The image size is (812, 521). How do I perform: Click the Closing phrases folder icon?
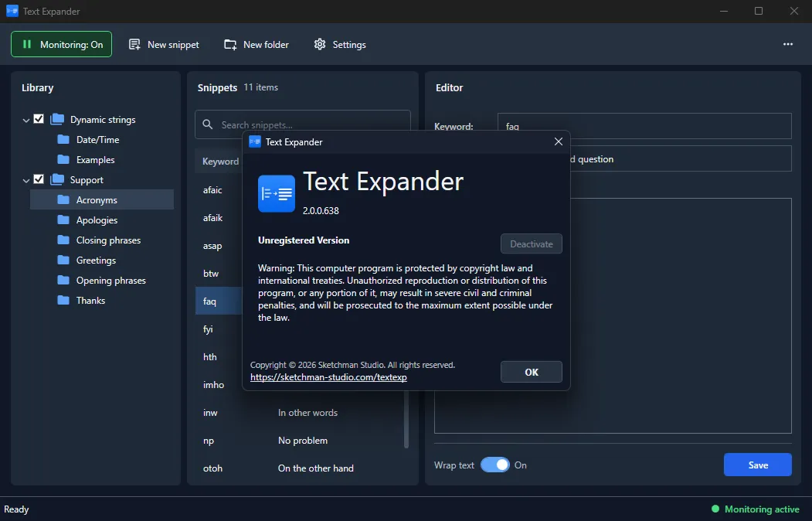[63, 240]
